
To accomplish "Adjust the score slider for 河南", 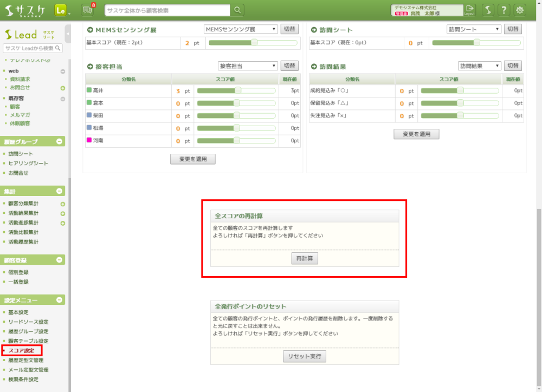I will pos(236,141).
